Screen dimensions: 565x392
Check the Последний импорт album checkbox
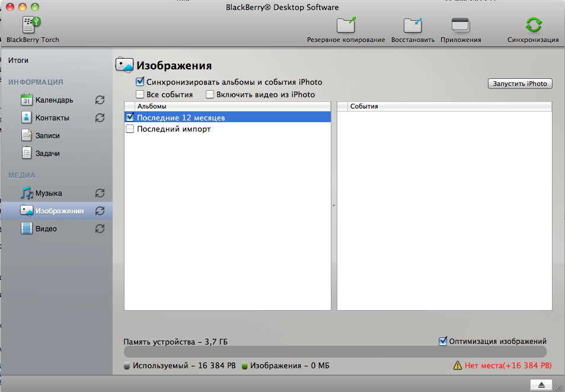click(x=130, y=129)
